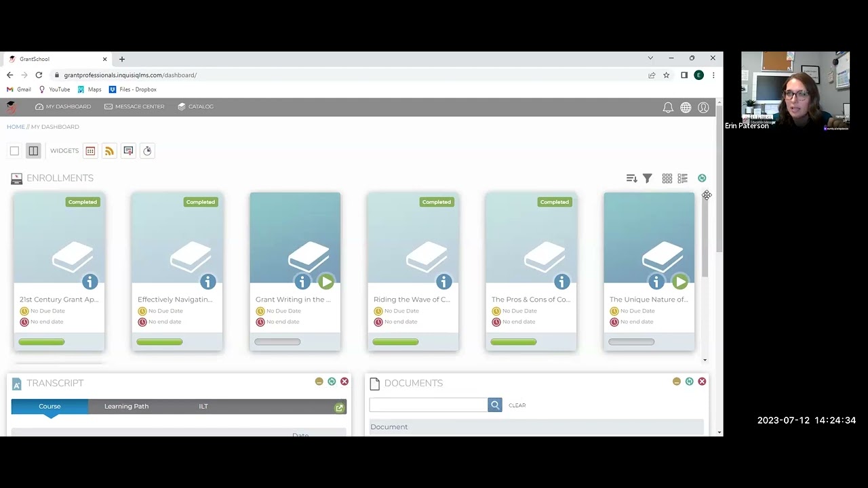Go to My Dashboard menu

63,106
